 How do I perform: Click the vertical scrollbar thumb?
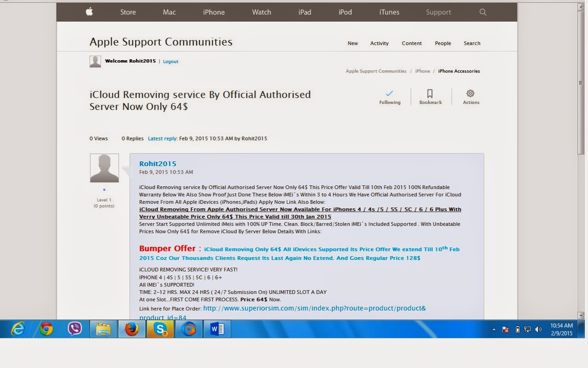tap(581, 83)
